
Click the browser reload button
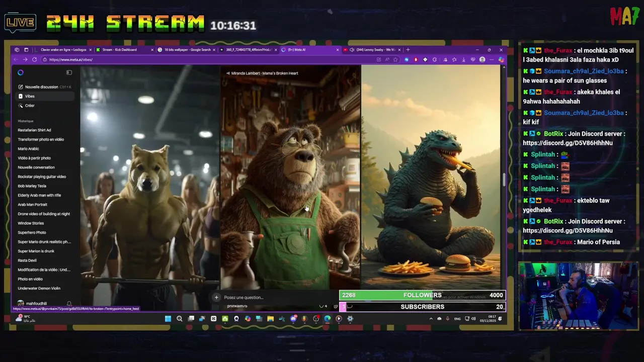coord(34,60)
